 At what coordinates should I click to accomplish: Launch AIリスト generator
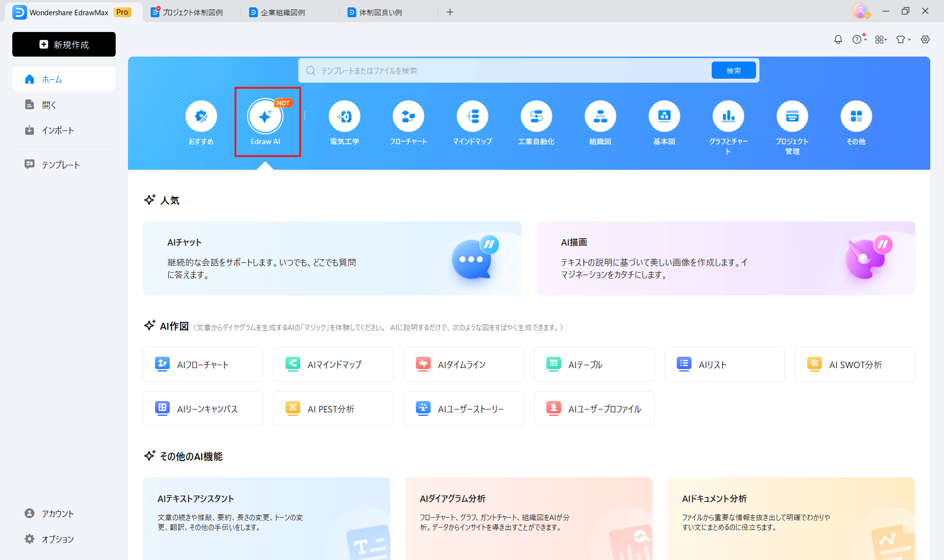click(724, 364)
